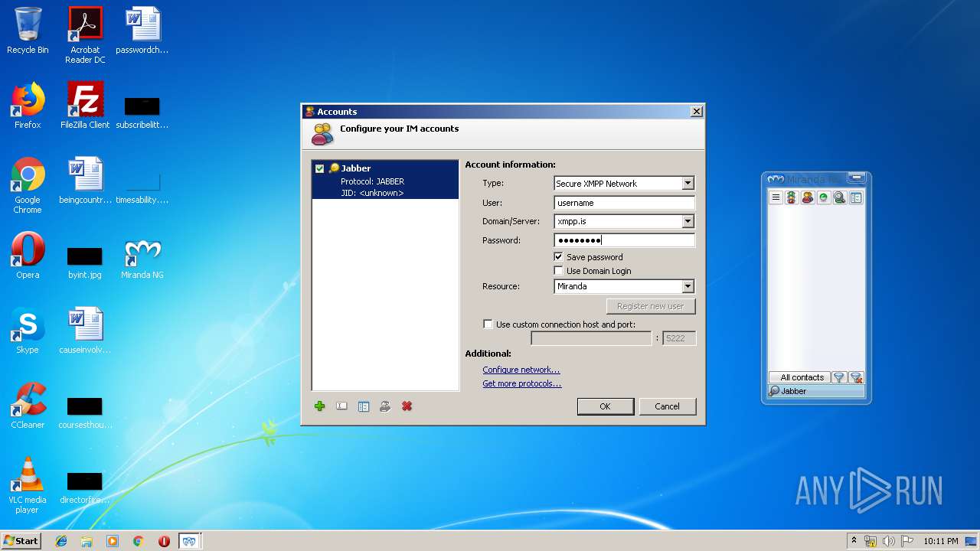Viewport: 980px width, 551px height.
Task: Expand the Resource dropdown
Action: [688, 286]
